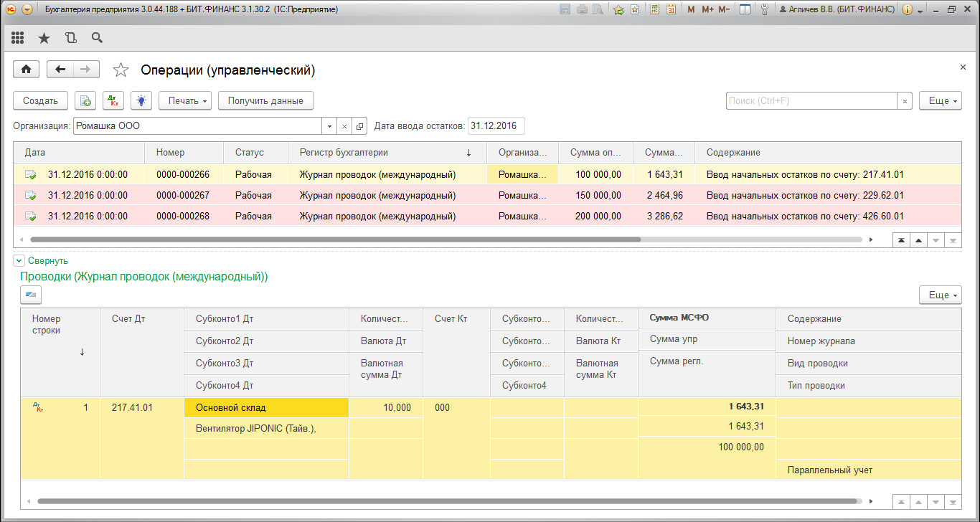
Task: Click the print icon in title bar
Action: coord(582,9)
